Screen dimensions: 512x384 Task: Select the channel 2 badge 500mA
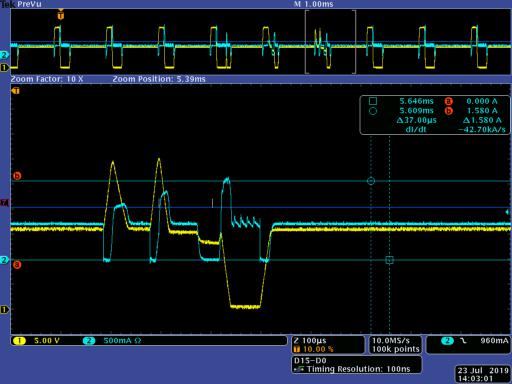(x=112, y=341)
